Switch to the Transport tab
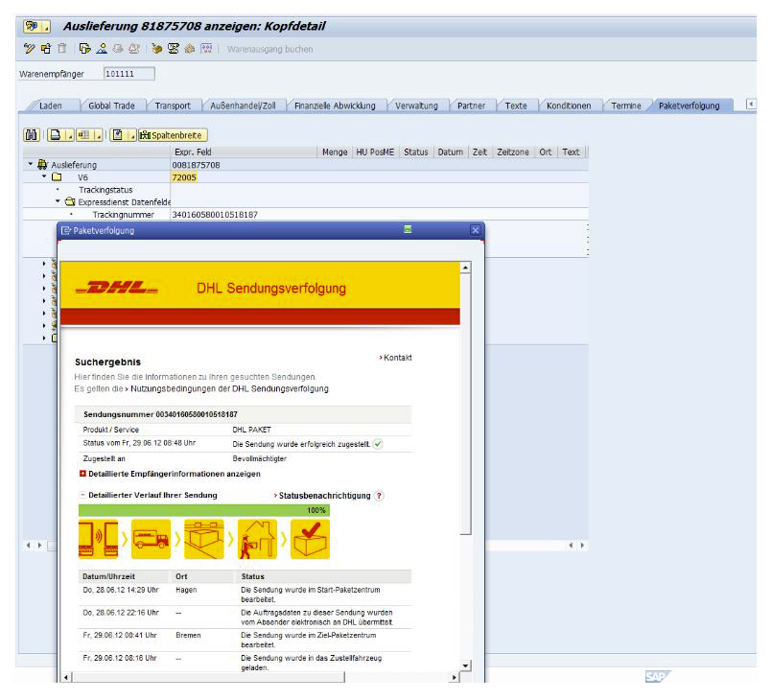The image size is (771, 700). 174,105
